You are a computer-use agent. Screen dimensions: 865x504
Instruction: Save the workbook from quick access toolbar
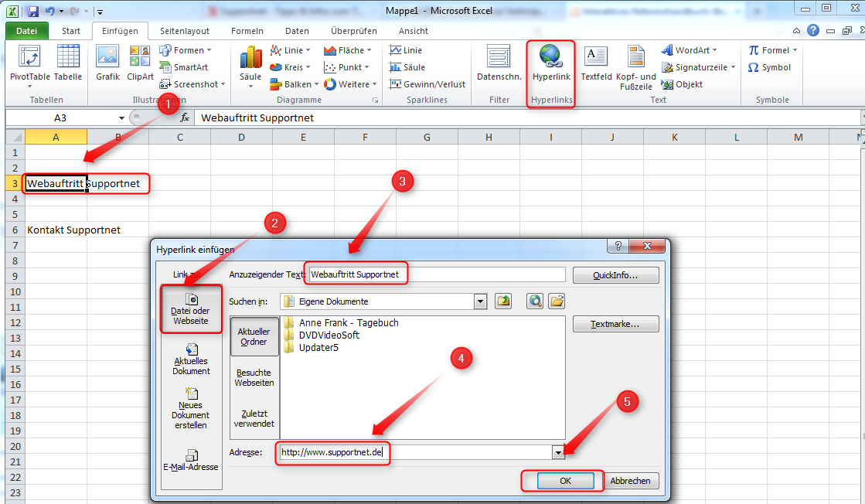[32, 11]
